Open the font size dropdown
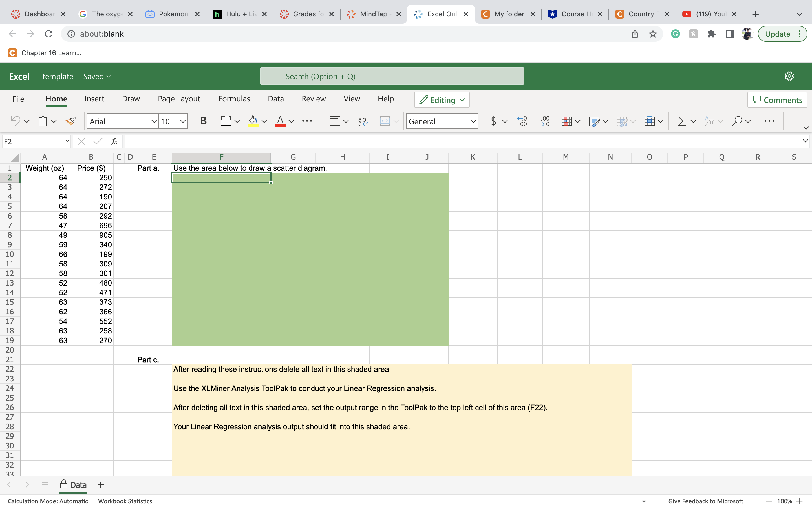Screen dimensions: 812x507 (182, 121)
